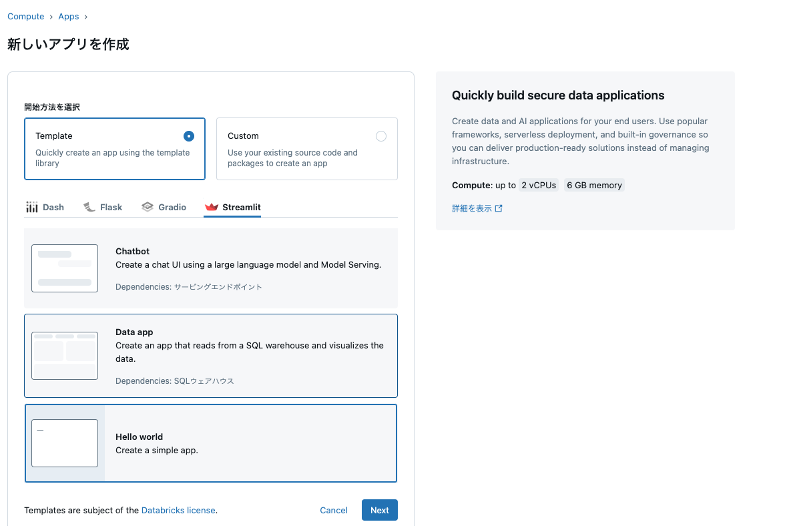Image resolution: width=791 pixels, height=532 pixels.
Task: Click the Hello world template thumbnail
Action: [65, 443]
